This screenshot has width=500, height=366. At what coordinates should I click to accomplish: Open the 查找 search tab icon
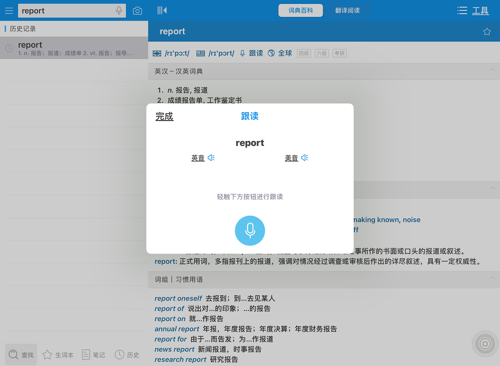pos(21,355)
